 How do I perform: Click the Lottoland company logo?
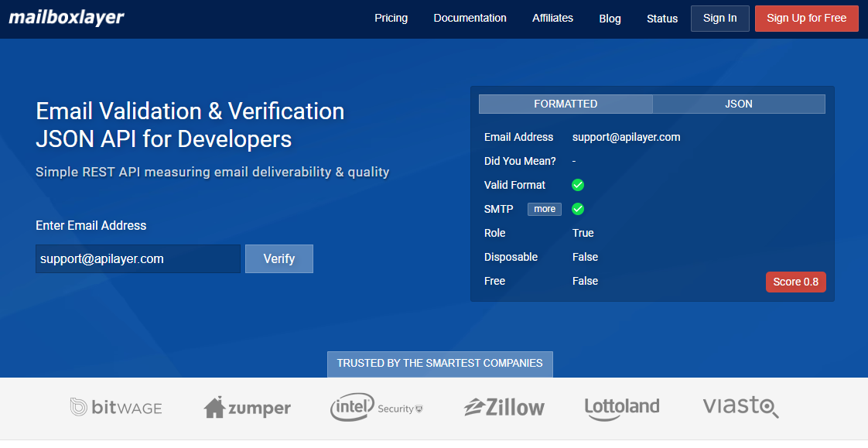(x=622, y=407)
